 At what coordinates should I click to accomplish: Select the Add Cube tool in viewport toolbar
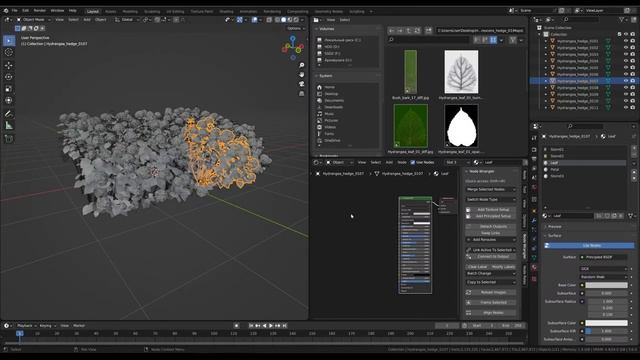(9, 139)
